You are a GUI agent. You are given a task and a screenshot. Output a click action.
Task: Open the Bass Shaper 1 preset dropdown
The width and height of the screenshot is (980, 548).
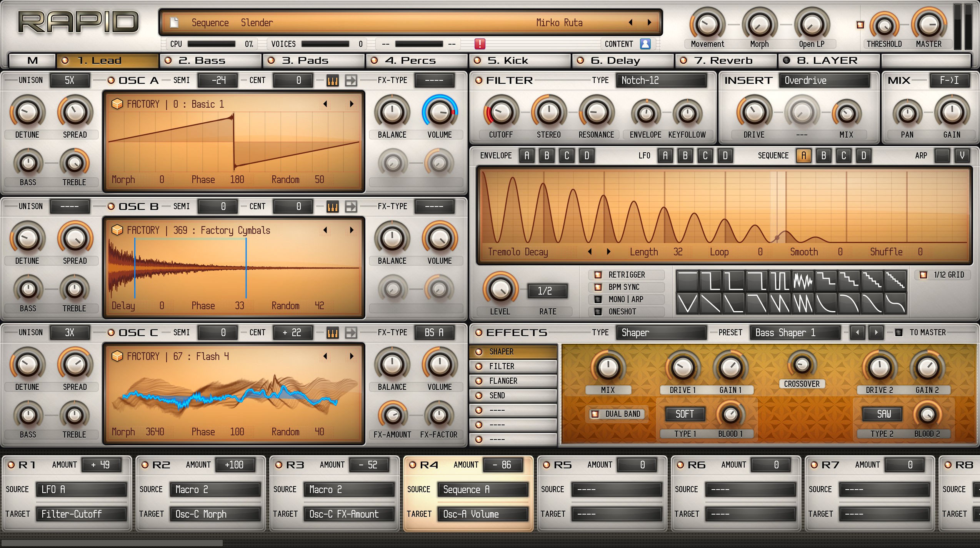coord(795,333)
